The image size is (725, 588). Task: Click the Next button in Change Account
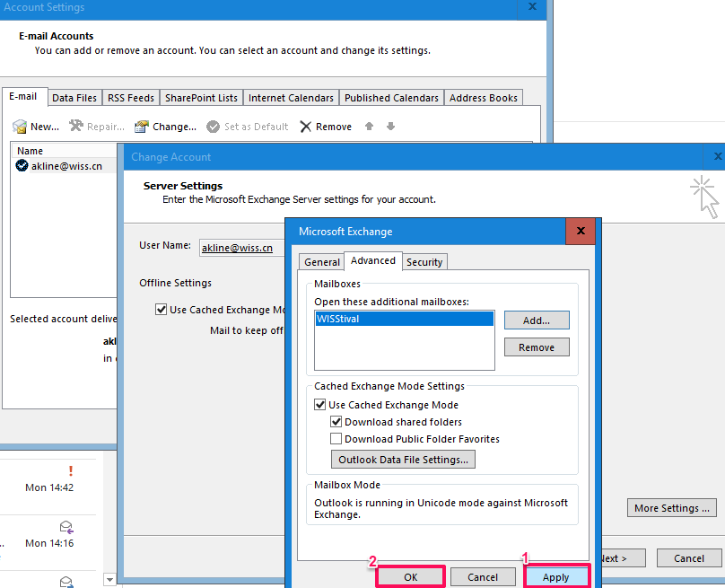(x=623, y=558)
